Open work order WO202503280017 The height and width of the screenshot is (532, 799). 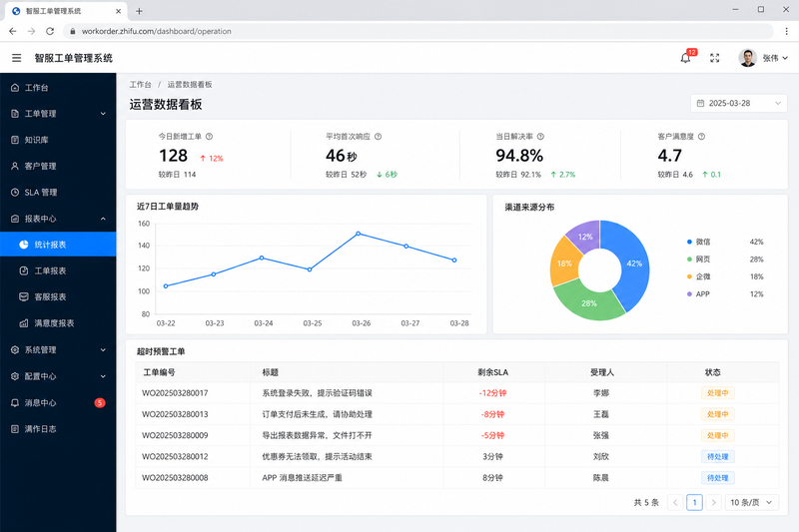click(175, 393)
